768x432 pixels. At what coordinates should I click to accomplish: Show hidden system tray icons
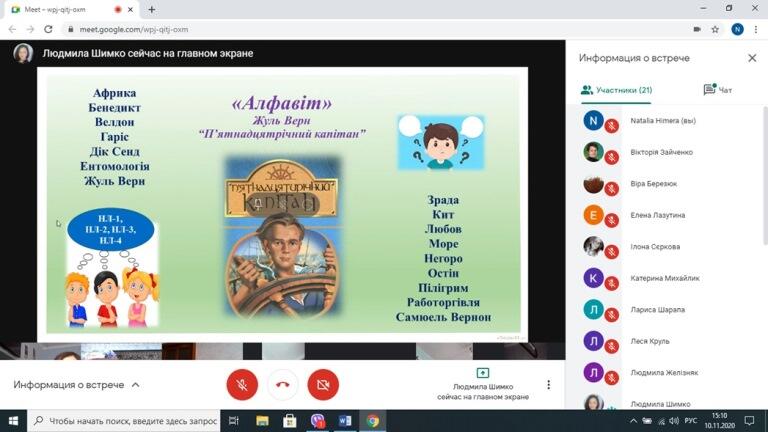click(x=633, y=421)
